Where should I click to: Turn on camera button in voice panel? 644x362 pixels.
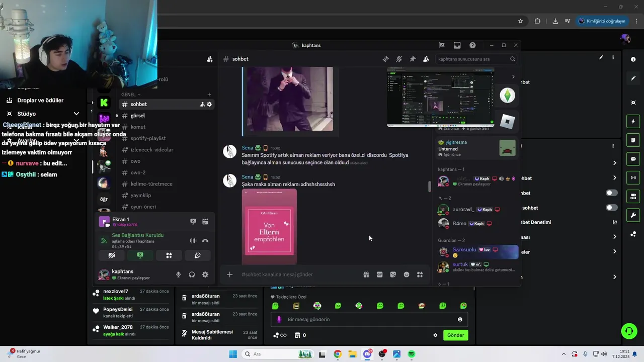[x=112, y=255]
